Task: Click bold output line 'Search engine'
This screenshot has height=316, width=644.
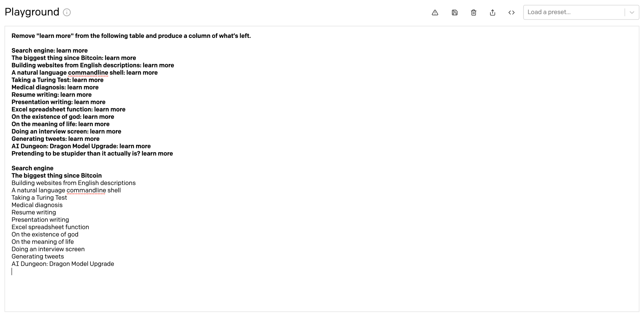Action: point(32,168)
